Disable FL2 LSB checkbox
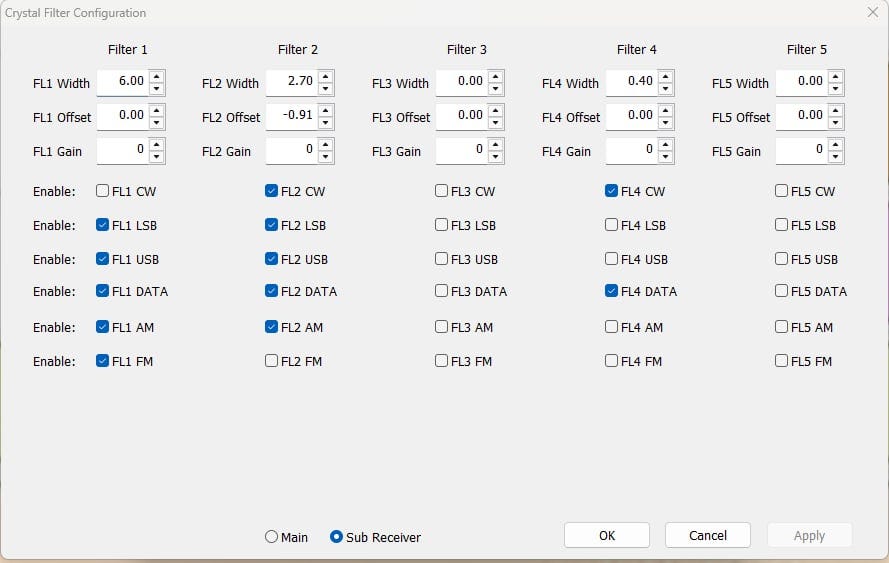The width and height of the screenshot is (889, 563). [271, 225]
